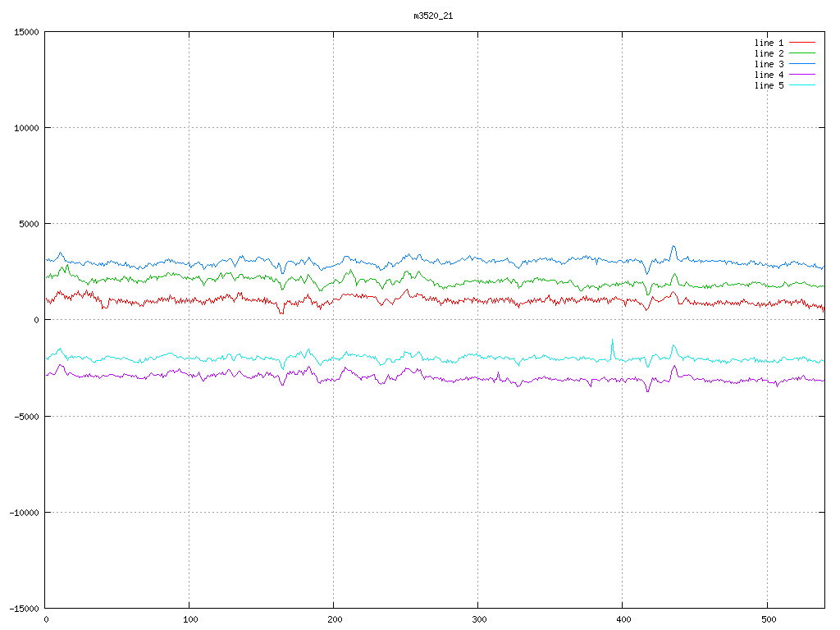Viewport: 840px width, 630px height.
Task: Click the x-axis label 300
Action: [479, 620]
